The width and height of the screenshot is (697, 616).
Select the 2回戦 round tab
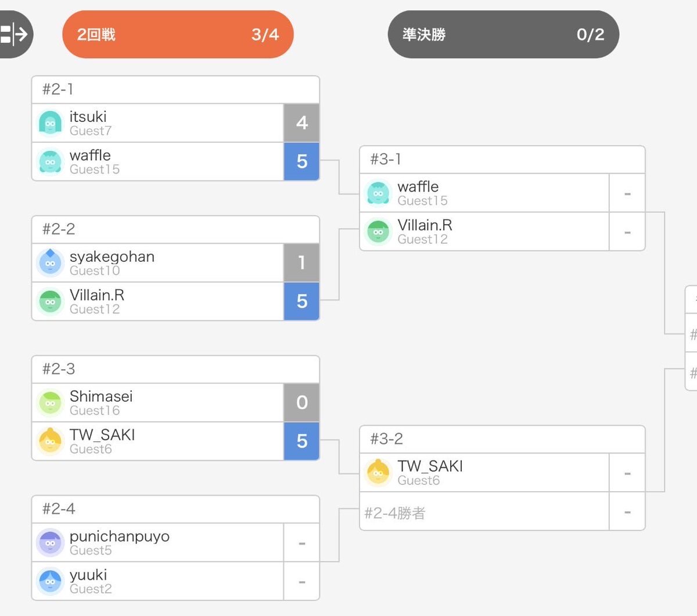pos(178,35)
